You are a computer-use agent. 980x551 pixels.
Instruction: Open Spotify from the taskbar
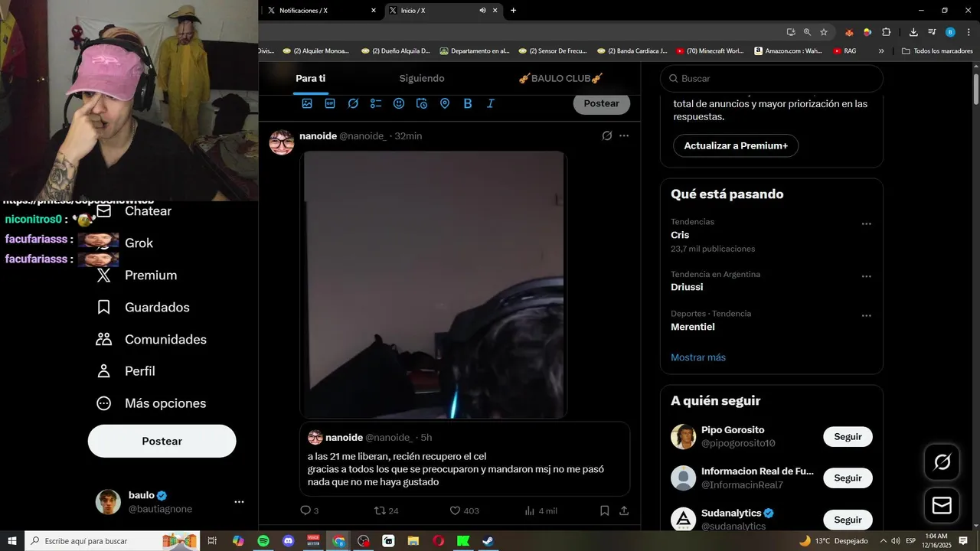[263, 541]
